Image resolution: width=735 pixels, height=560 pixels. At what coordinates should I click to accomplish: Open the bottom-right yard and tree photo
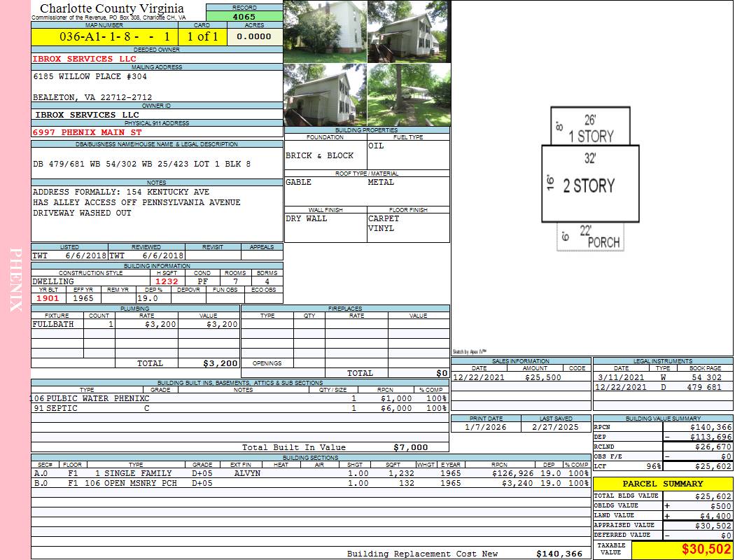click(x=409, y=95)
